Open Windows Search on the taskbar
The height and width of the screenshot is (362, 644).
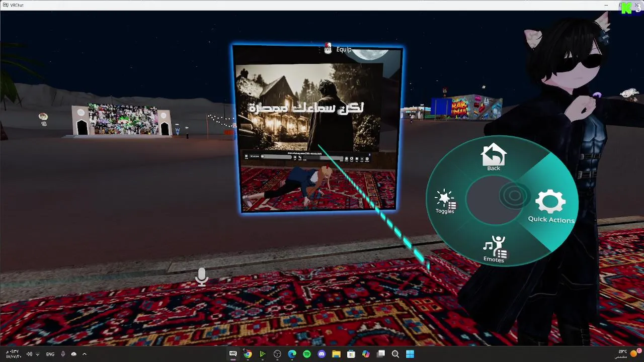pos(395,354)
